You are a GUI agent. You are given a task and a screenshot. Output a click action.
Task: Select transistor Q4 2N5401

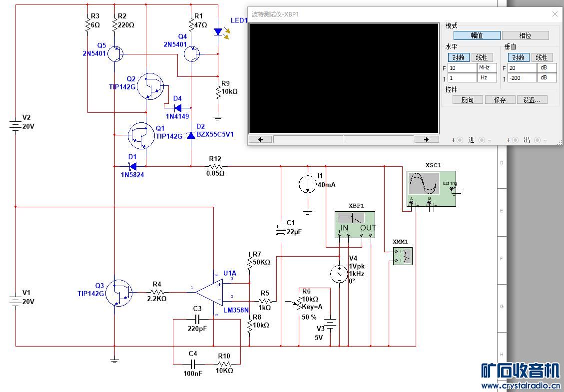(192, 54)
